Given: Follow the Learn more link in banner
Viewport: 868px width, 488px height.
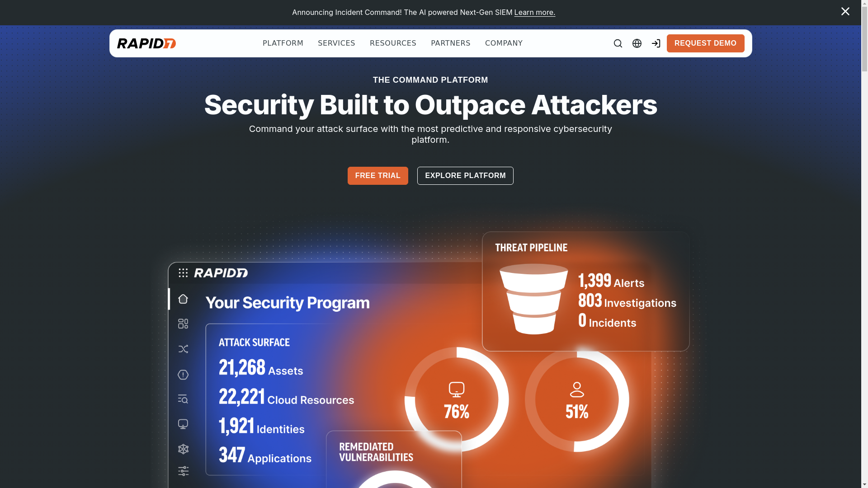Looking at the screenshot, I should (x=535, y=12).
